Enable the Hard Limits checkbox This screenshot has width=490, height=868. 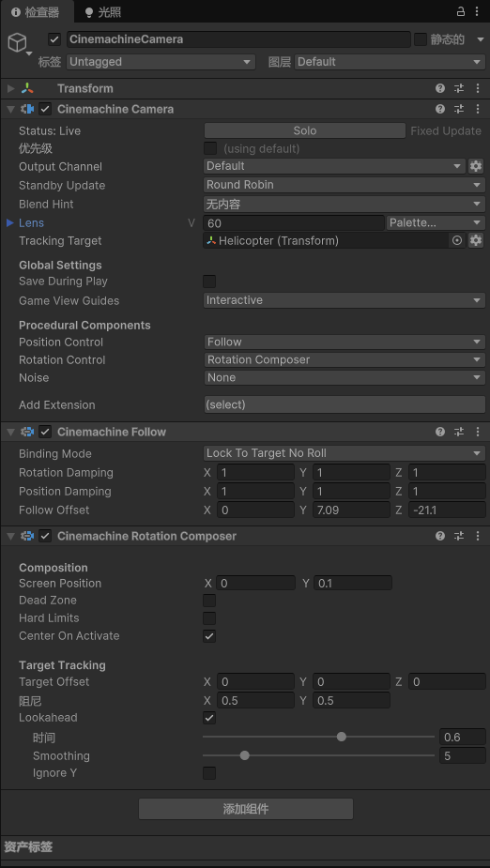[209, 618]
